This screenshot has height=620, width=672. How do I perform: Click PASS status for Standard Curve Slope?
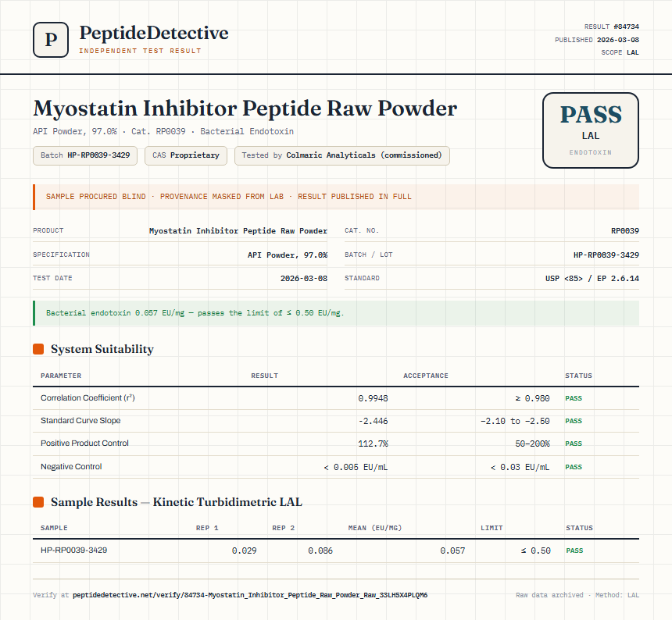coord(574,421)
